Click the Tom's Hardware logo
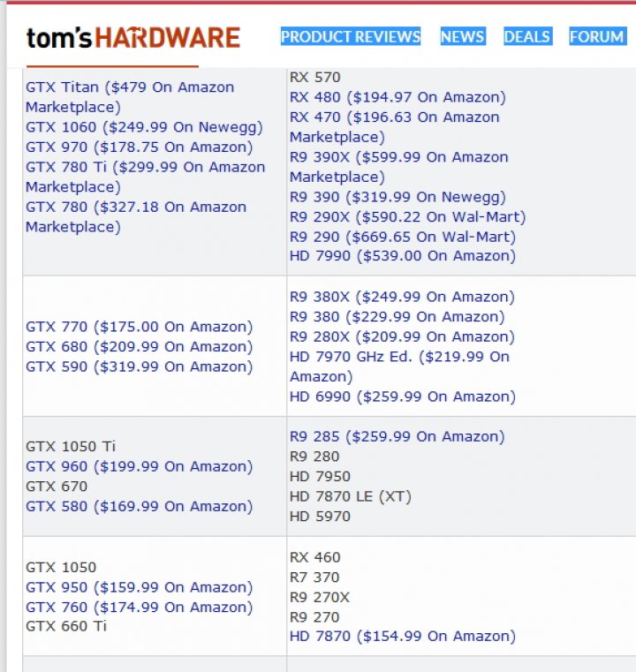The height and width of the screenshot is (672, 636). (132, 38)
